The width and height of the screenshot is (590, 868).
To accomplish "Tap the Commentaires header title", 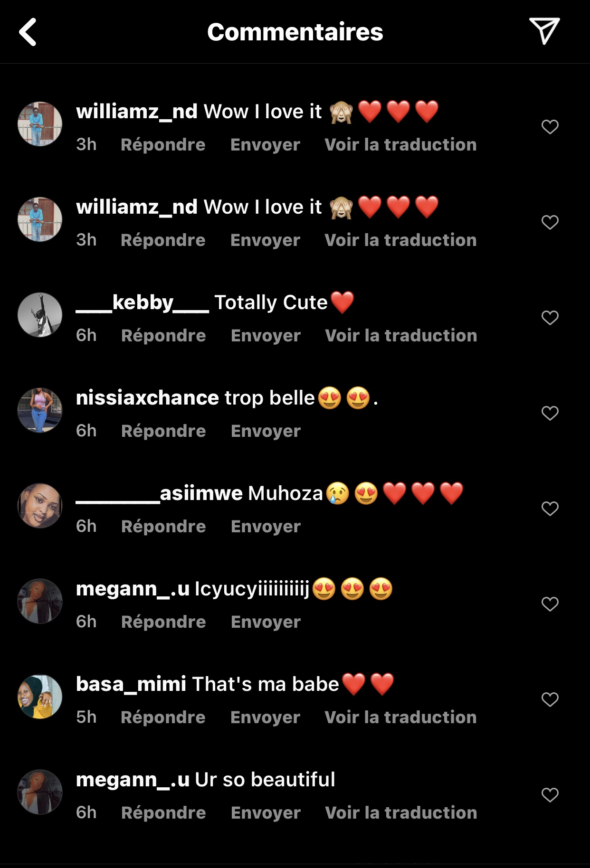I will coord(295,32).
